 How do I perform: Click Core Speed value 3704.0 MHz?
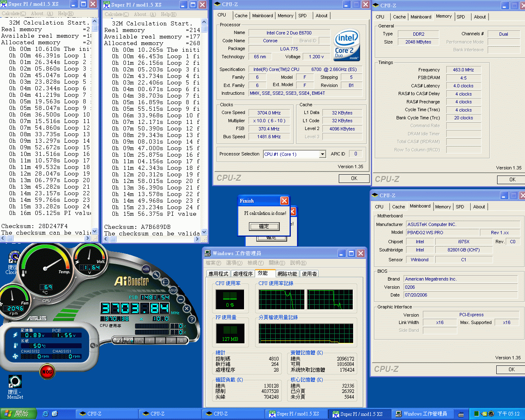click(x=269, y=113)
